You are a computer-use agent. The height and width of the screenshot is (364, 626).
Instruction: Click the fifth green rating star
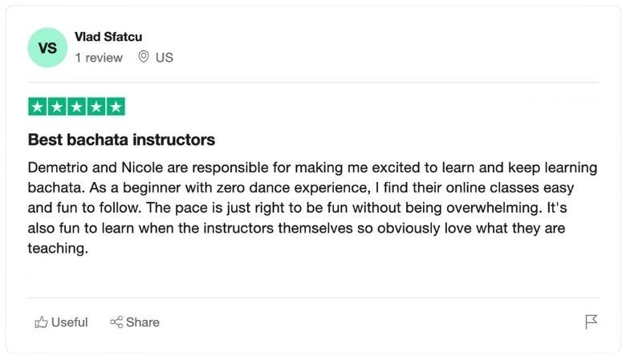tap(116, 107)
